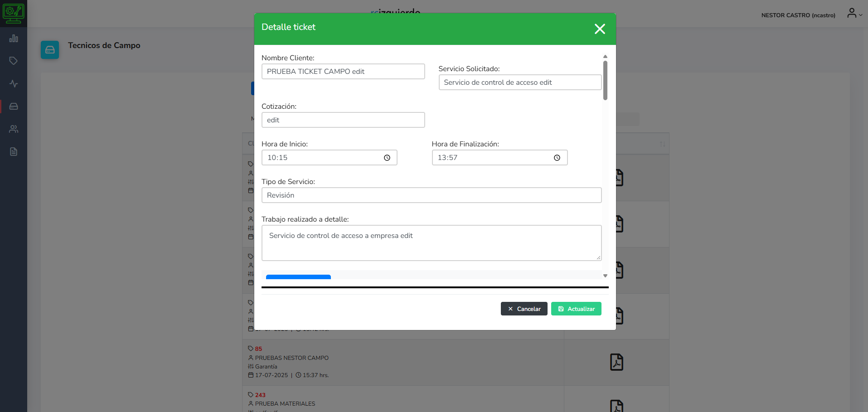The image size is (868, 412).
Task: Open the Tipo de Servicio field
Action: (x=432, y=195)
